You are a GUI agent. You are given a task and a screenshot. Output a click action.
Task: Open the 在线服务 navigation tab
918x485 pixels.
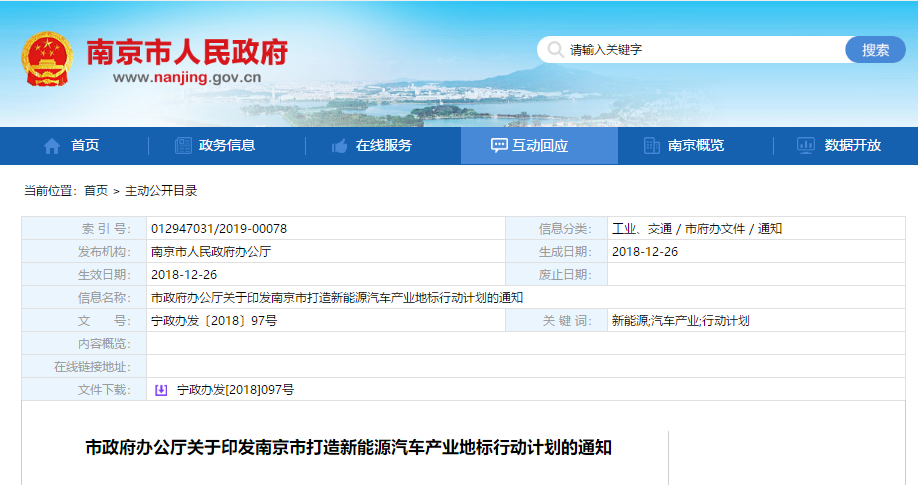[x=383, y=146]
